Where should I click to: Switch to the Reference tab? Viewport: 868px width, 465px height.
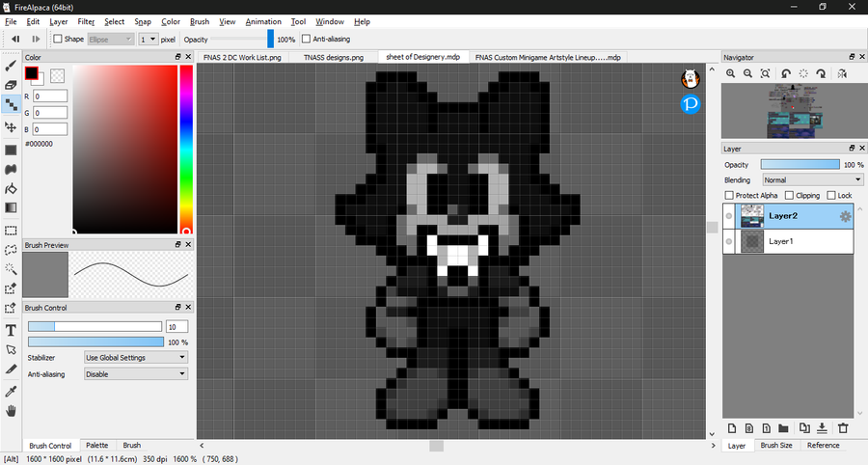(824, 445)
